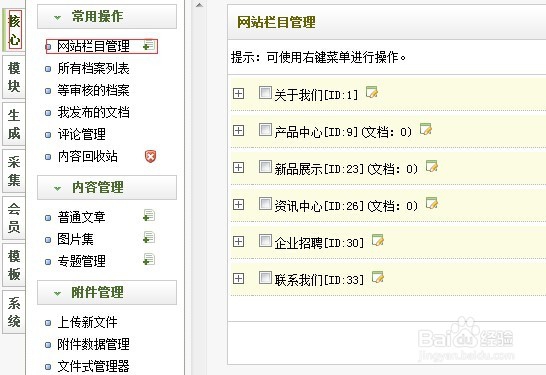Image resolution: width=546 pixels, height=375 pixels.
Task: Click edit icon for 资讯中心[ID:26]
Action: click(x=431, y=203)
